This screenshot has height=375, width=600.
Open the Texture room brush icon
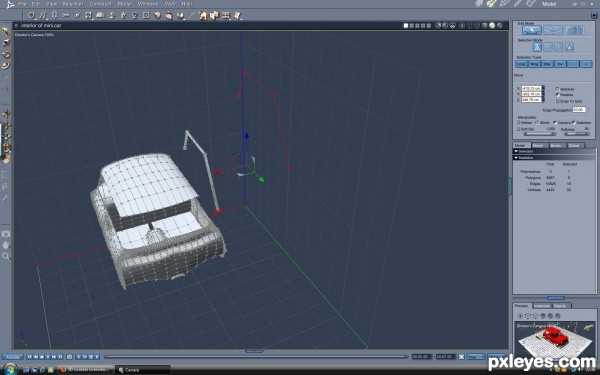[518, 4]
